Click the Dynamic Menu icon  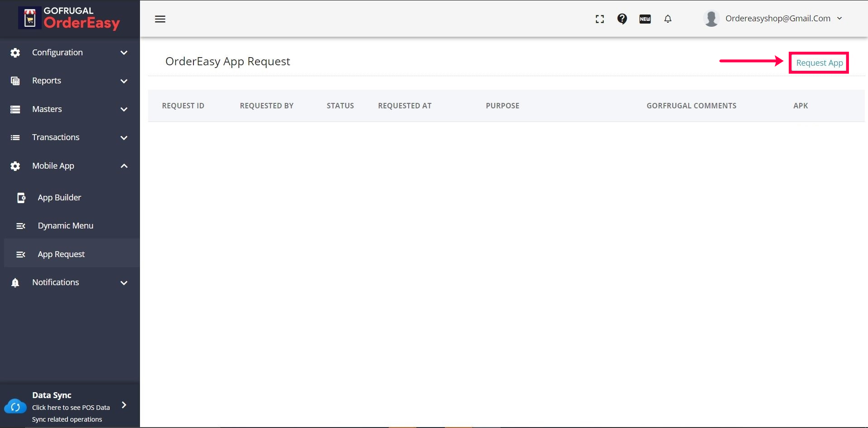click(x=21, y=226)
